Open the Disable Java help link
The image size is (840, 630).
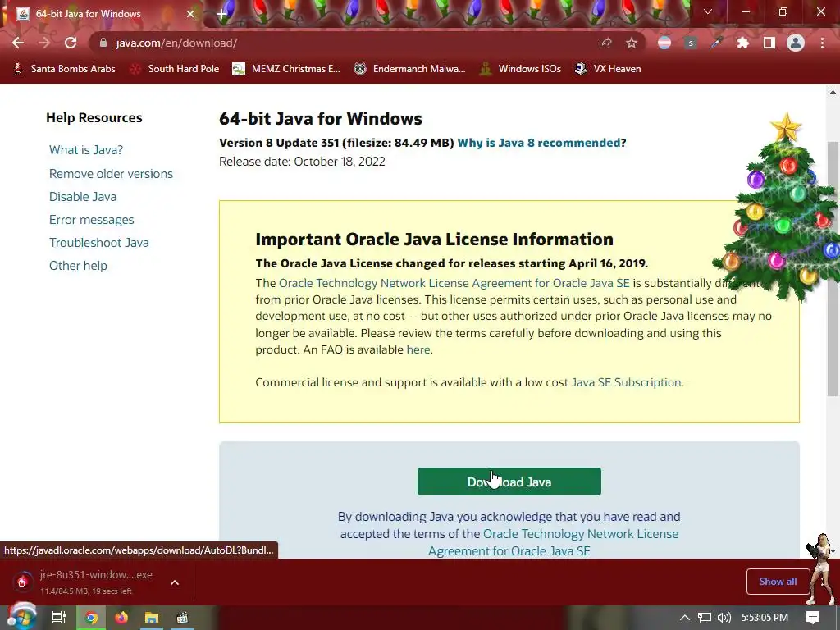click(83, 197)
